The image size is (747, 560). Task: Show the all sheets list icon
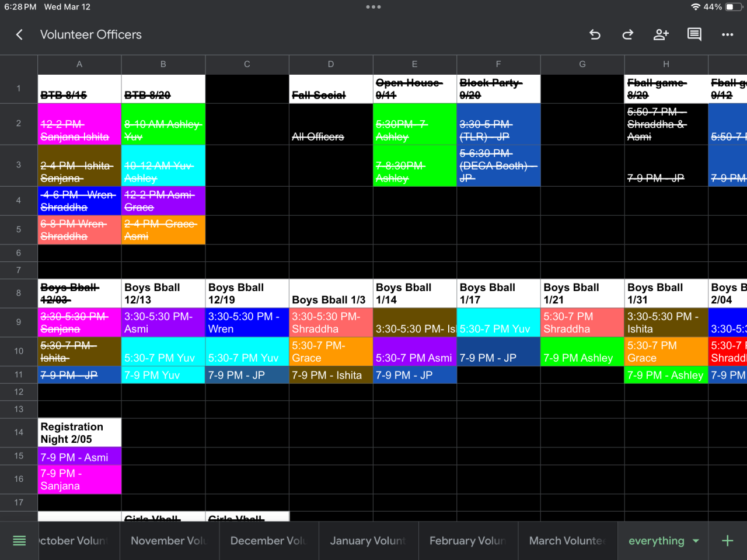19,541
